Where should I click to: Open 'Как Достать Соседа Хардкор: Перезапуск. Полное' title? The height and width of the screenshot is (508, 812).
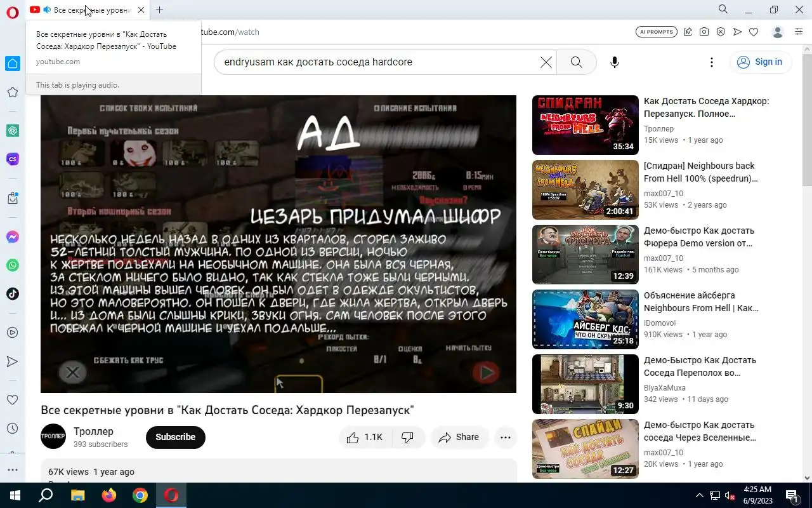click(x=707, y=107)
